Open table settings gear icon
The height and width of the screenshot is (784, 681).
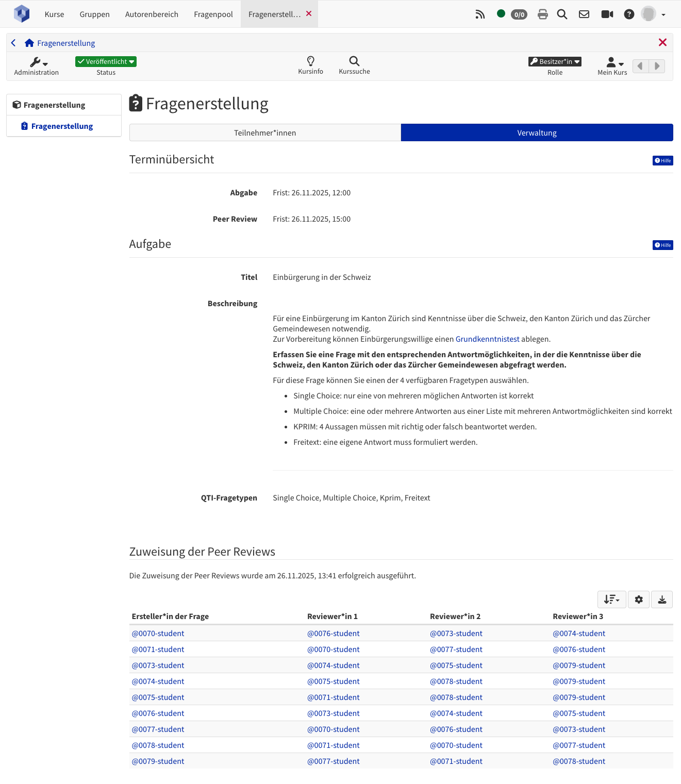coord(639,599)
